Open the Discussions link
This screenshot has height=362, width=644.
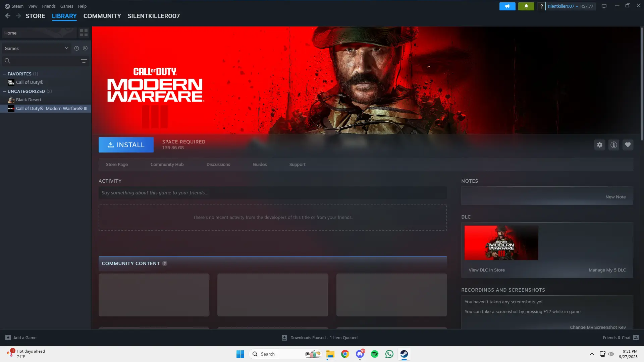tap(218, 164)
